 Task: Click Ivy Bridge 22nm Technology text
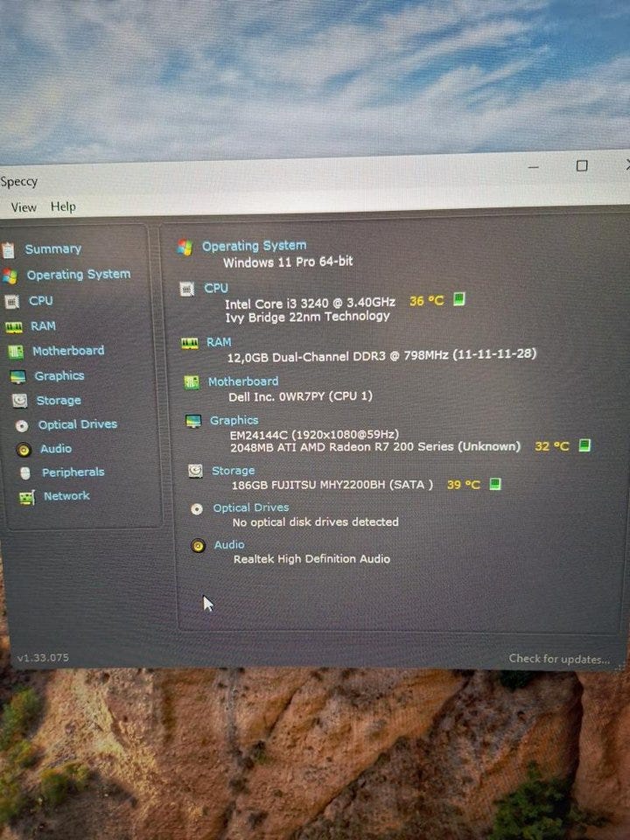(x=307, y=317)
